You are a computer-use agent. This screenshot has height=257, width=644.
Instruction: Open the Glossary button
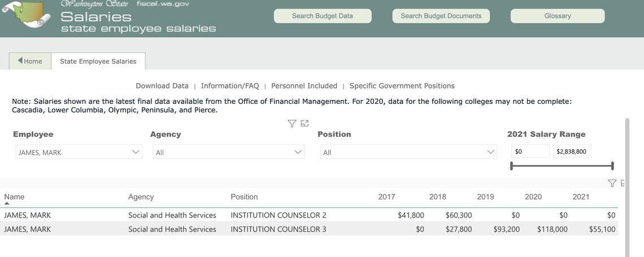point(558,16)
